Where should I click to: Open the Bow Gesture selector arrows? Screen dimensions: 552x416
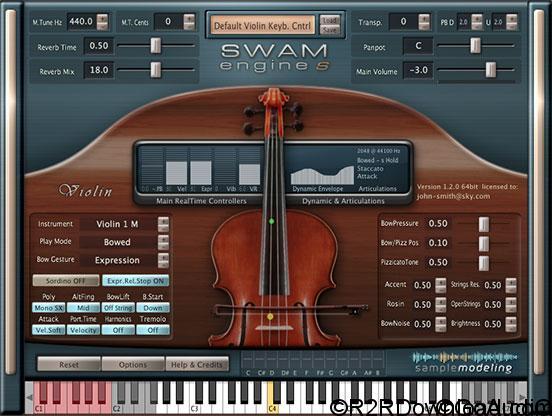[163, 260]
